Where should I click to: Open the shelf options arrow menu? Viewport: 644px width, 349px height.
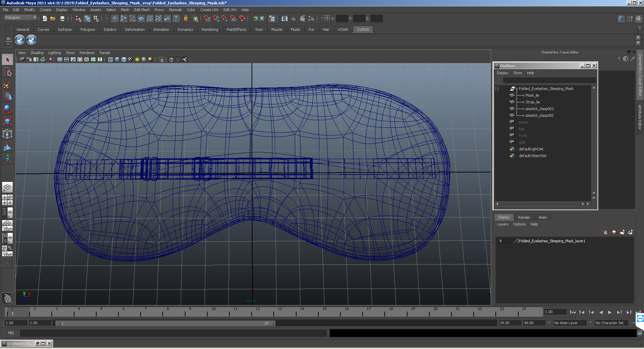[8, 44]
